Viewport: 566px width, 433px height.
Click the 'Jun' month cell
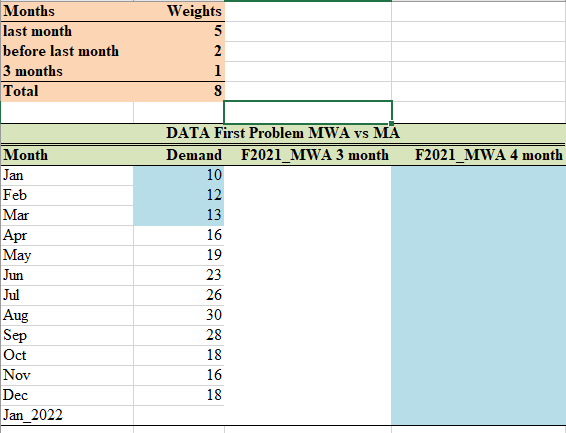(x=67, y=276)
